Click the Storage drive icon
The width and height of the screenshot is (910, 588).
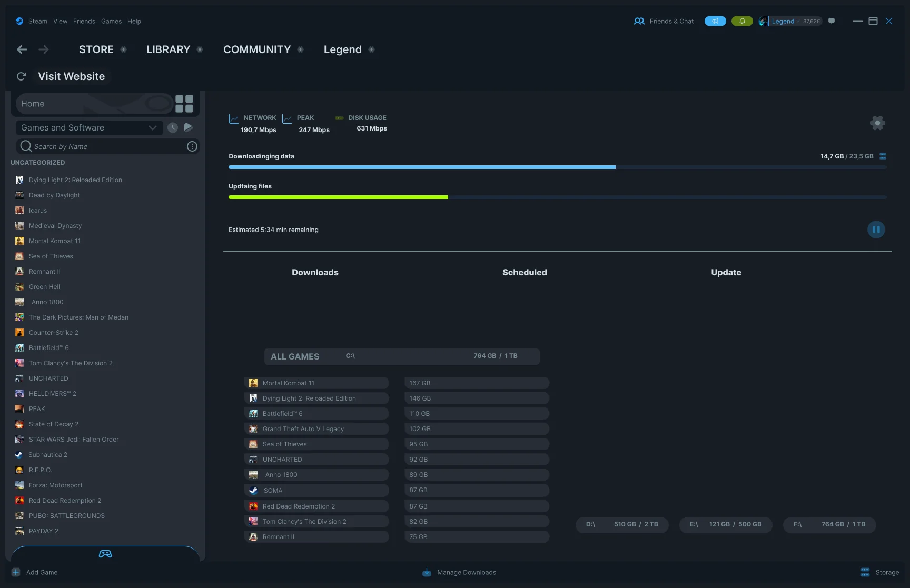865,572
